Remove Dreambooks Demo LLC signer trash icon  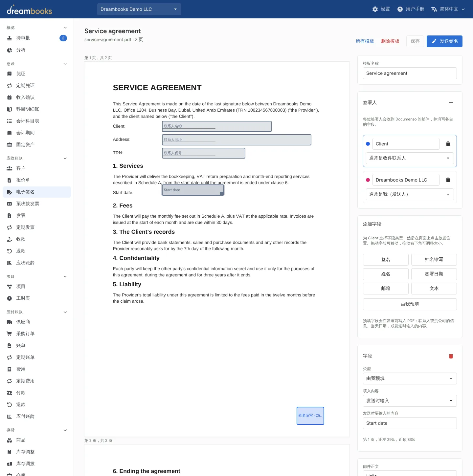(448, 180)
